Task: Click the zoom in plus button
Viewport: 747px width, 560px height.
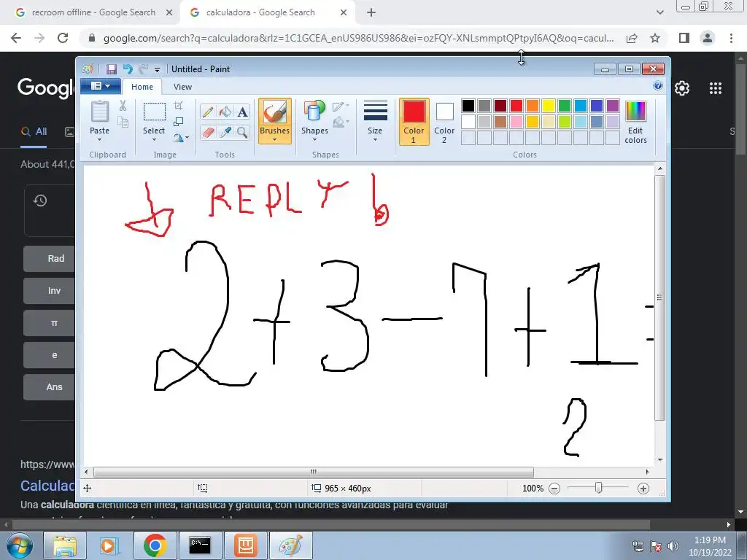Action: (643, 489)
